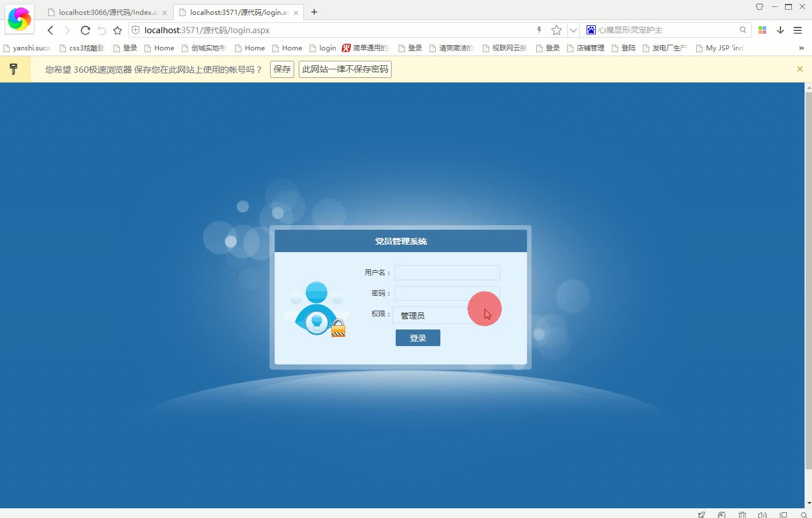Click the forward navigation arrow

tap(67, 30)
